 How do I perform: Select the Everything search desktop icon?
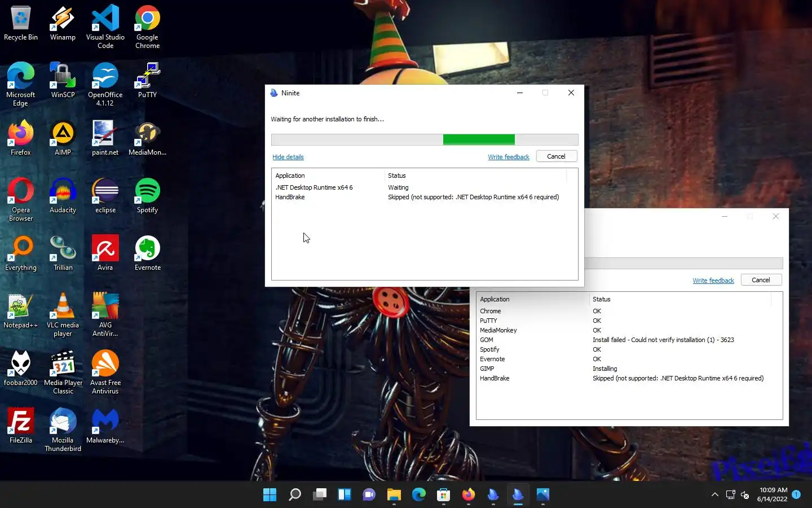[x=21, y=253]
